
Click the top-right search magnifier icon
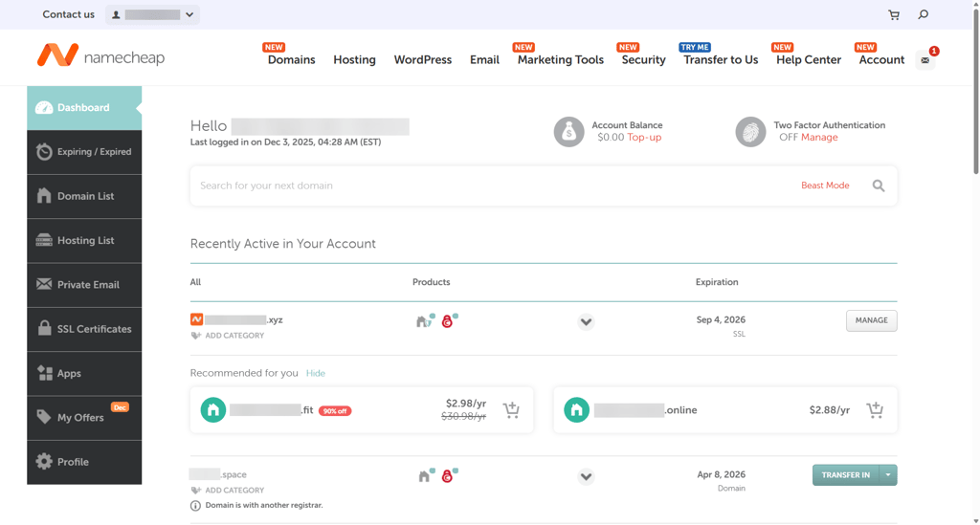[924, 14]
